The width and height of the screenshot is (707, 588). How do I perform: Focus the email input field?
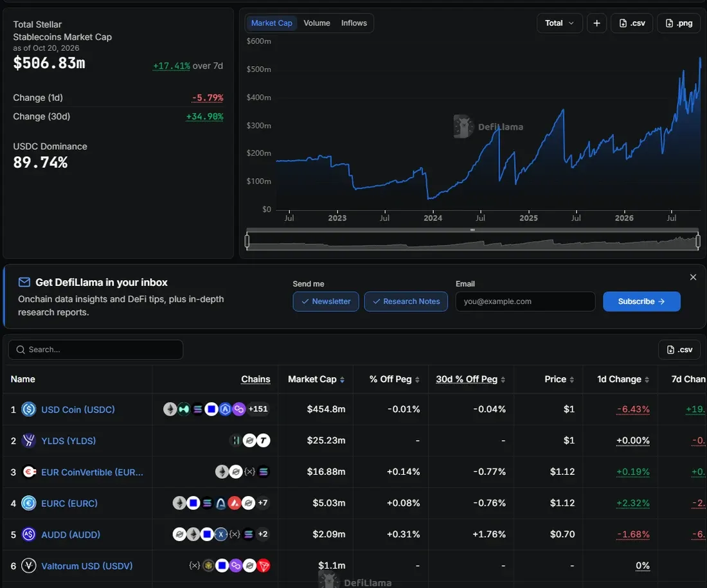(525, 301)
